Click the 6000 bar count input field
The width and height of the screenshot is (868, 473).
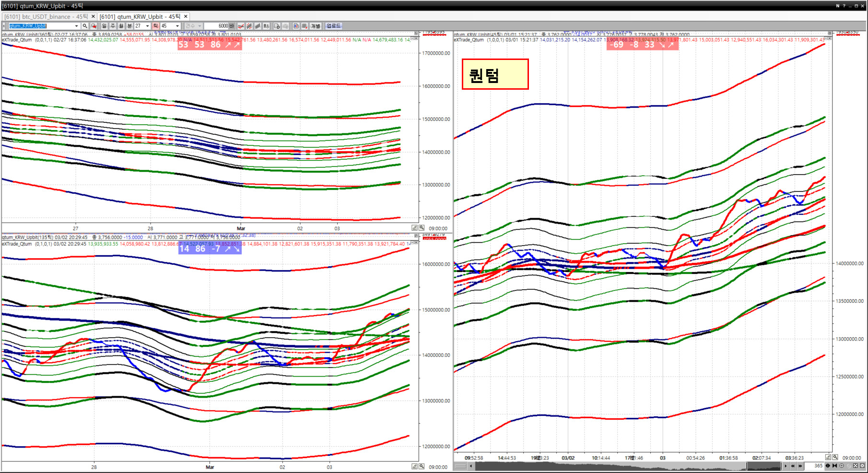(x=217, y=26)
